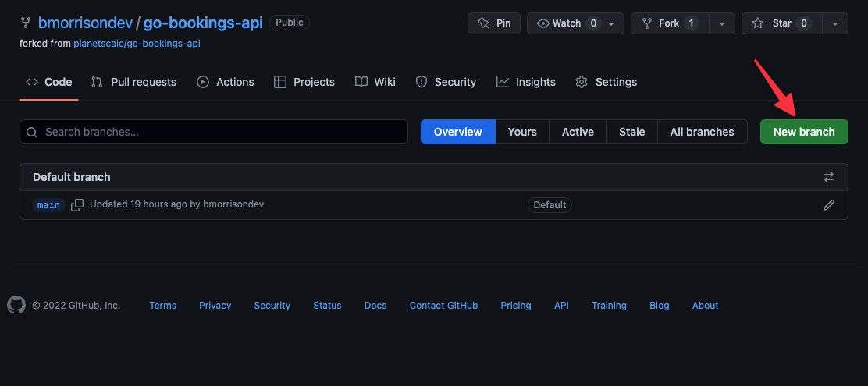Open the Insights tab
The width and height of the screenshot is (868, 386).
click(526, 82)
